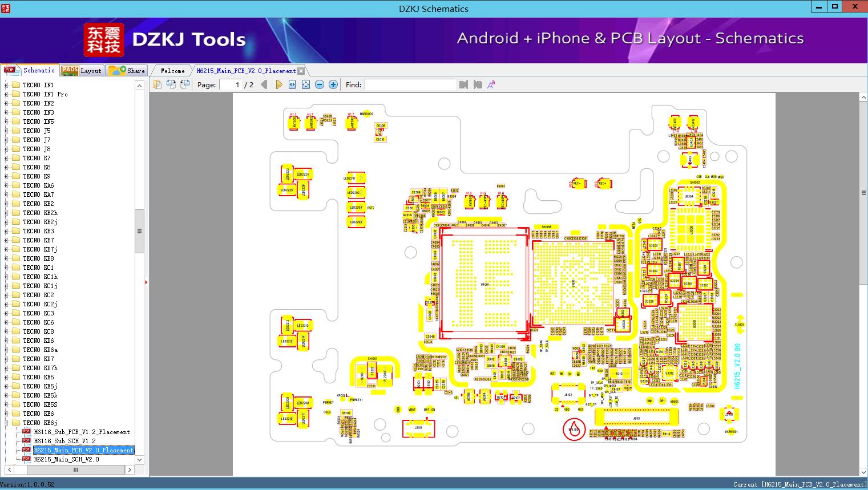Click the DZKJ red logo in banner
Screen dimensions: 868x490
(104, 40)
